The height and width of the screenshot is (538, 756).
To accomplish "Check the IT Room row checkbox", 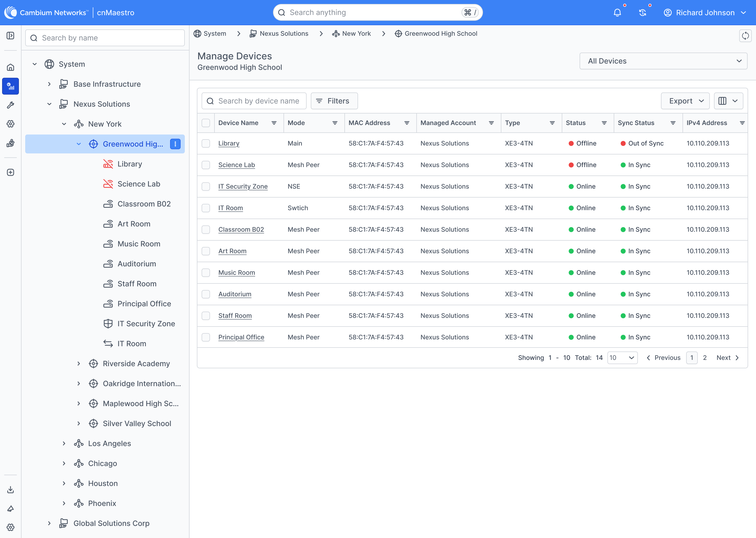I will 206,208.
